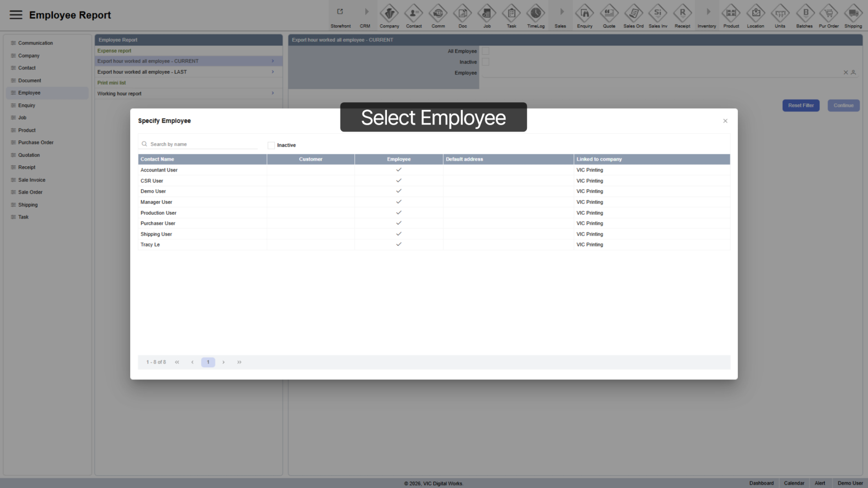Expand the Working hour report chevron
Viewport: 868px width, 488px height.
pos(273,93)
